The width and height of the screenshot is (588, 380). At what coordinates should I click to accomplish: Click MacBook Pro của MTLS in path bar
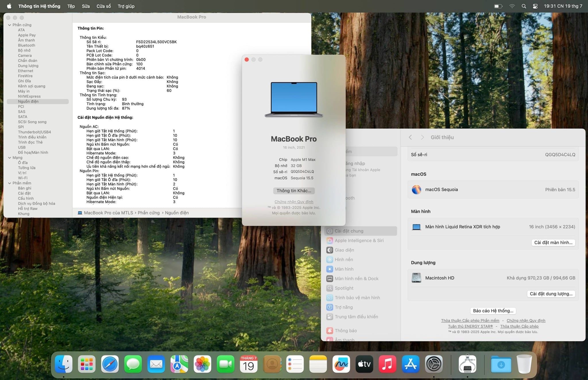(105, 213)
